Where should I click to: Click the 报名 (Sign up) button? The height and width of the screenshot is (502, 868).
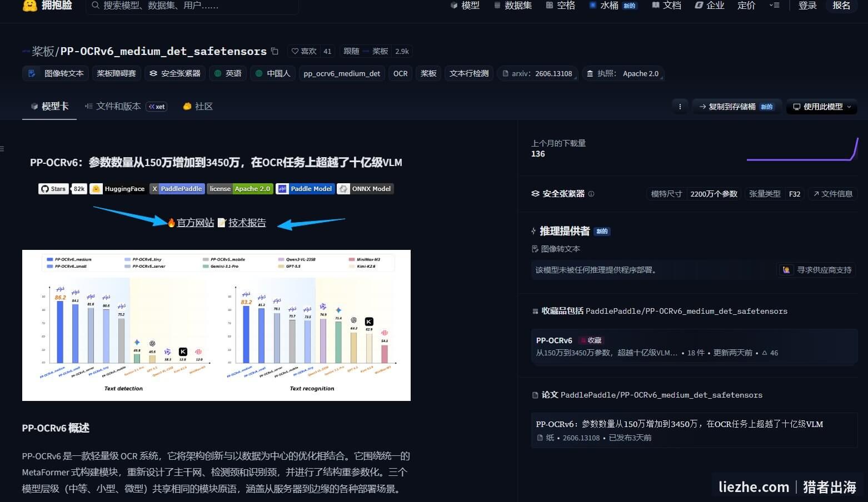tap(841, 5)
